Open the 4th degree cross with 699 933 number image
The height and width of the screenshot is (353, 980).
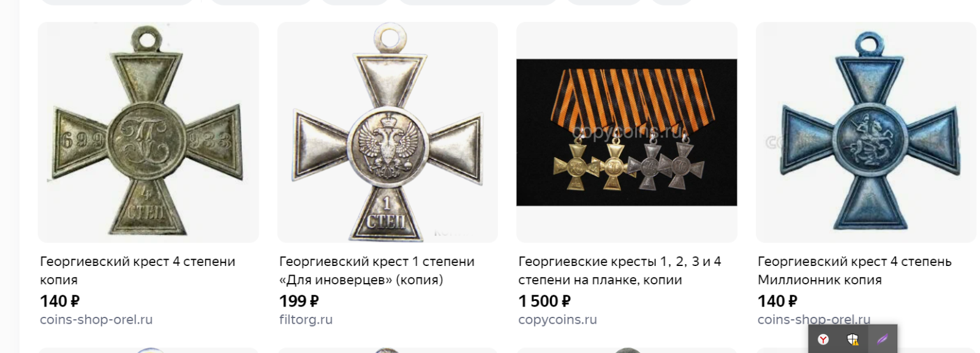(x=148, y=132)
